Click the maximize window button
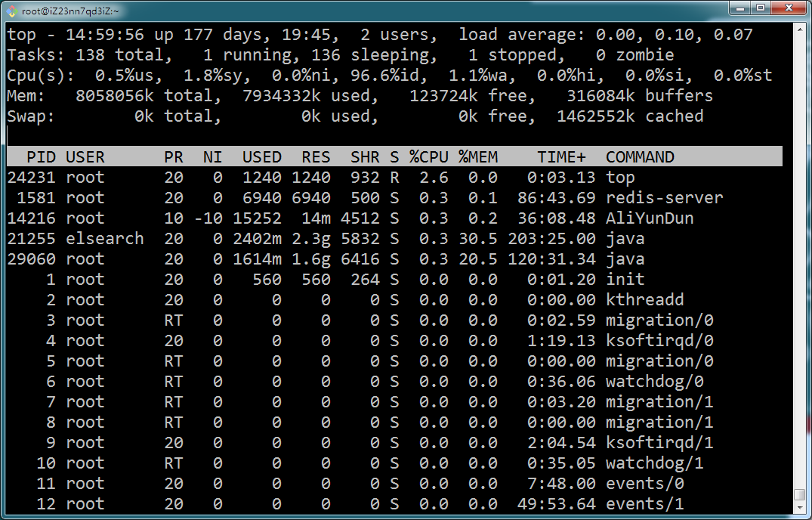The height and width of the screenshot is (520, 812). coord(761,8)
